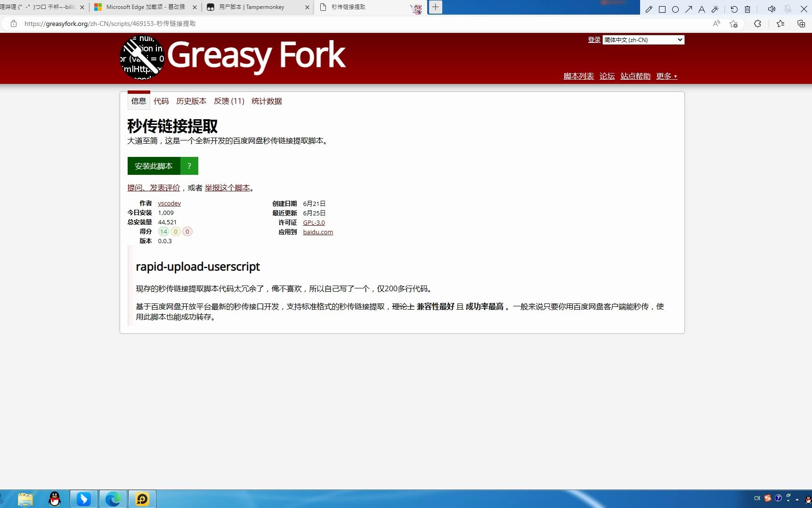The image size is (812, 508).
Task: Select the text annotation tool
Action: pyautogui.click(x=702, y=9)
